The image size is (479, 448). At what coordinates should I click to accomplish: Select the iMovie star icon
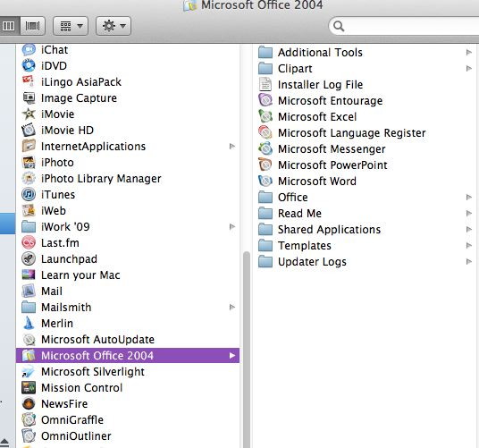pos(29,114)
